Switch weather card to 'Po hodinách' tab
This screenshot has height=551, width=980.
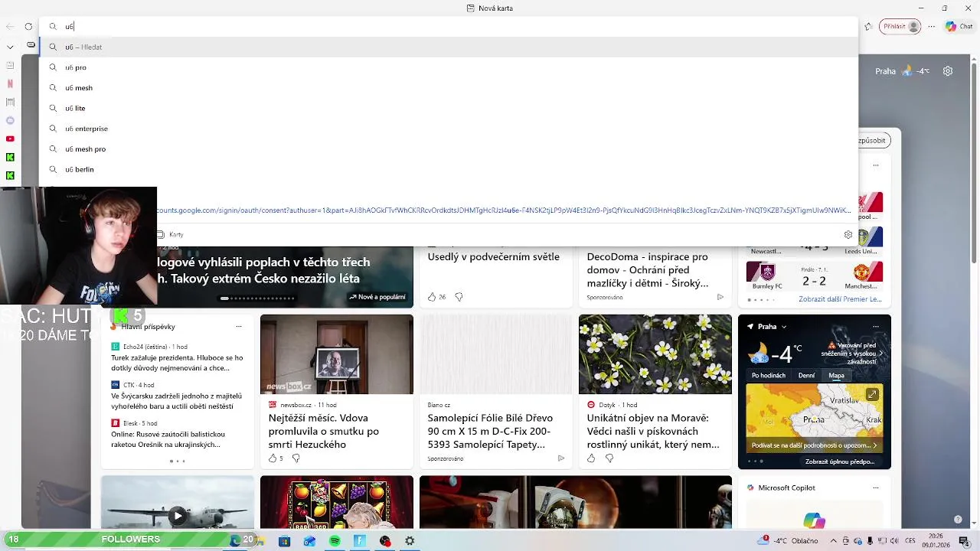(x=769, y=376)
